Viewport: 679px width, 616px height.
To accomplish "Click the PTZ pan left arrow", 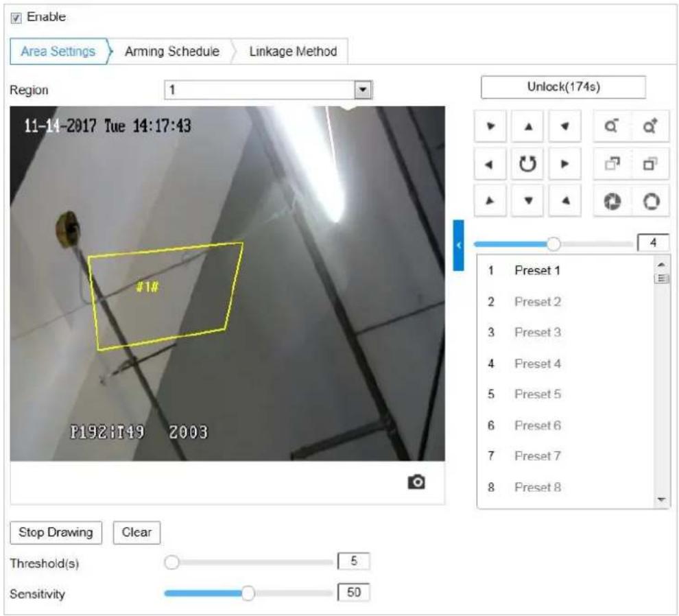I will point(490,164).
